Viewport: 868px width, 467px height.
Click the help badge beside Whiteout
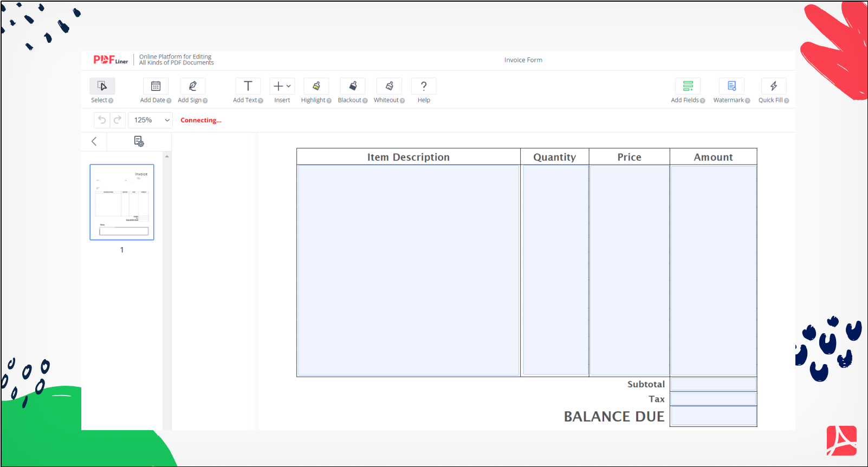[x=402, y=101]
